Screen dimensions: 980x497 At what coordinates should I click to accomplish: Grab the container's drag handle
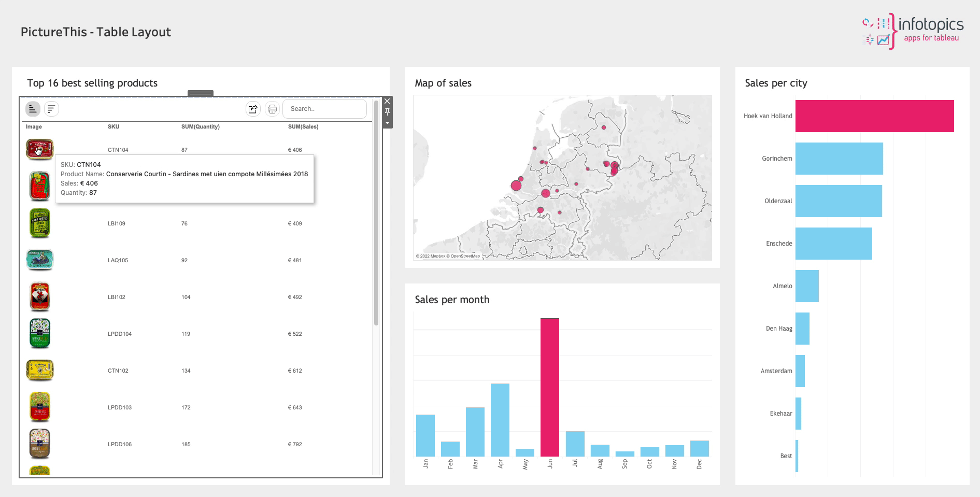pos(201,93)
